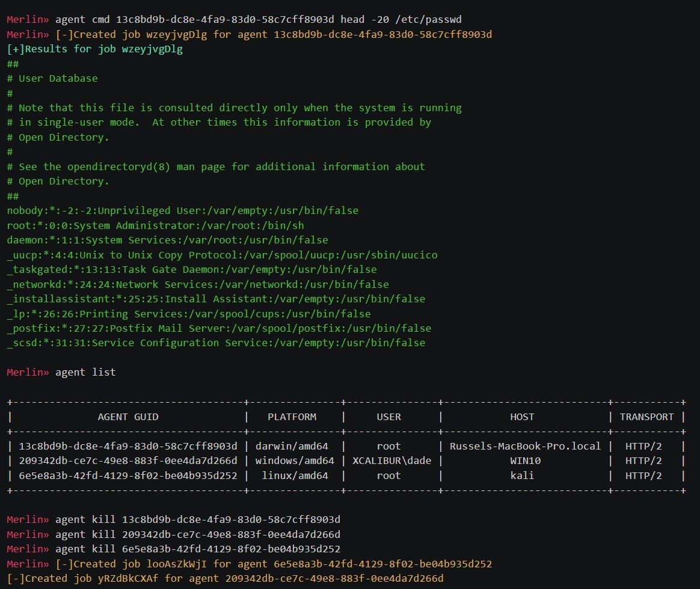Click the 'daemon' System Services passwd entry
Image resolution: width=700 pixels, height=589 pixels.
click(167, 240)
